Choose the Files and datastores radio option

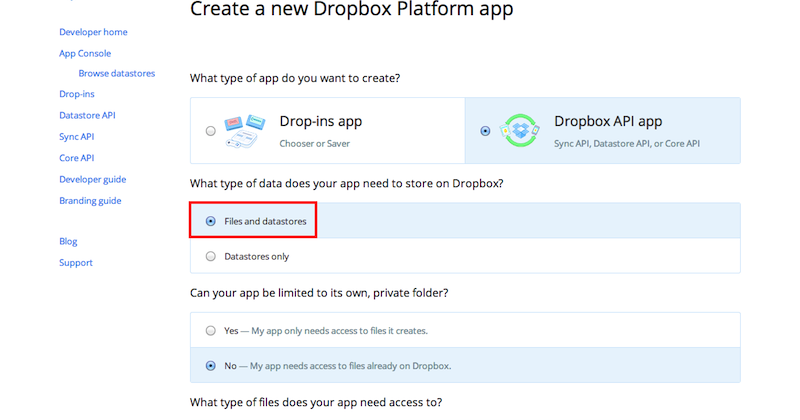211,221
